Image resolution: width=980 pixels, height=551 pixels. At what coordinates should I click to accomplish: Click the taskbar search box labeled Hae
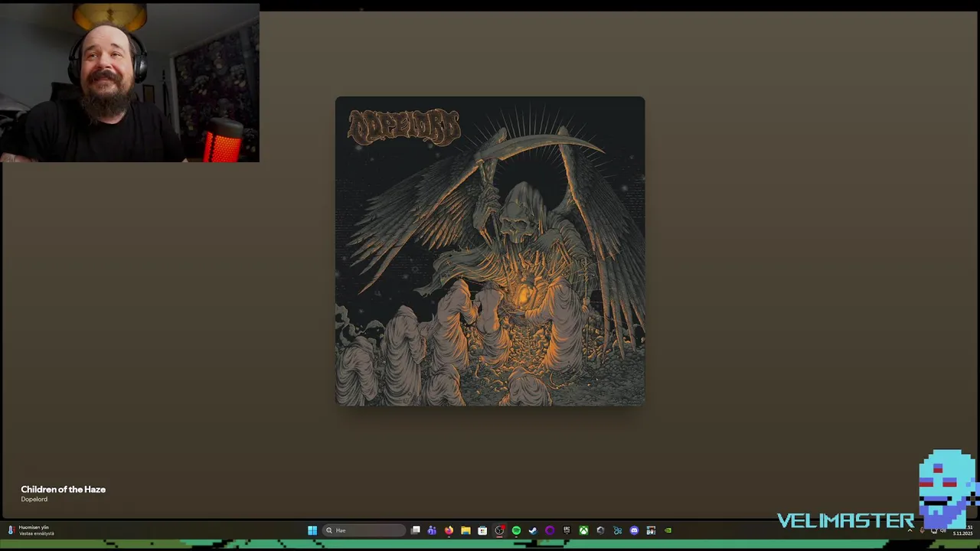tap(364, 530)
